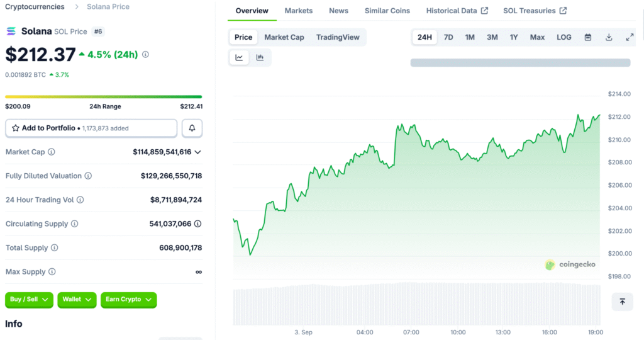Switch to line chart view icon
The width and height of the screenshot is (644, 340).
pyautogui.click(x=239, y=57)
